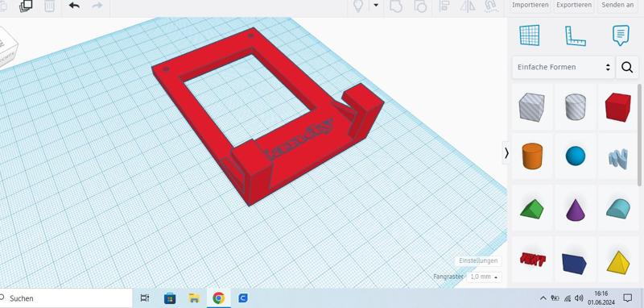Click the blue C app in the taskbar
Viewport: 644px width, 308px height.
tap(243, 298)
